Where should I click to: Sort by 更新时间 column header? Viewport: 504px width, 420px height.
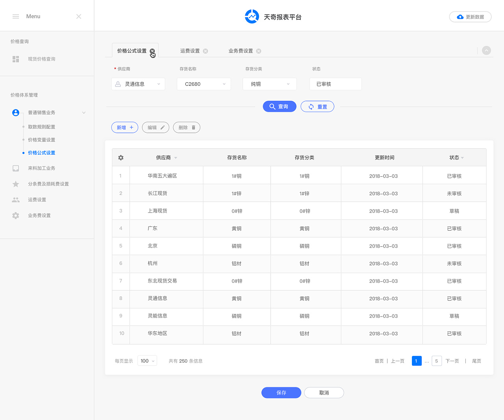(385, 158)
